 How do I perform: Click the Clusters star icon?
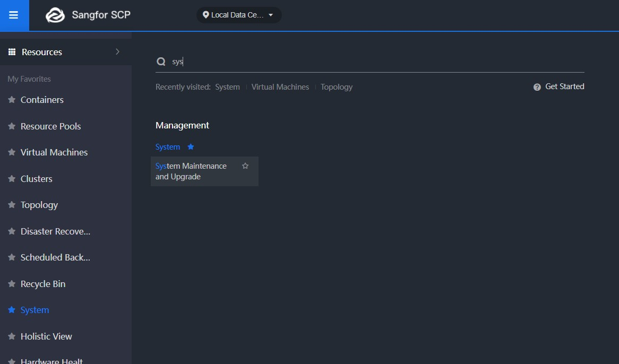pyautogui.click(x=11, y=178)
